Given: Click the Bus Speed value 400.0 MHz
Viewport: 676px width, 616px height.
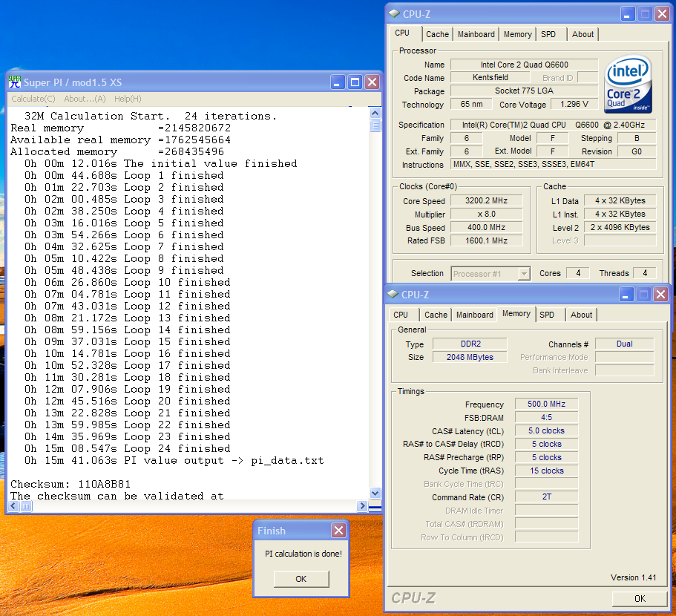Looking at the screenshot, I should 486,228.
